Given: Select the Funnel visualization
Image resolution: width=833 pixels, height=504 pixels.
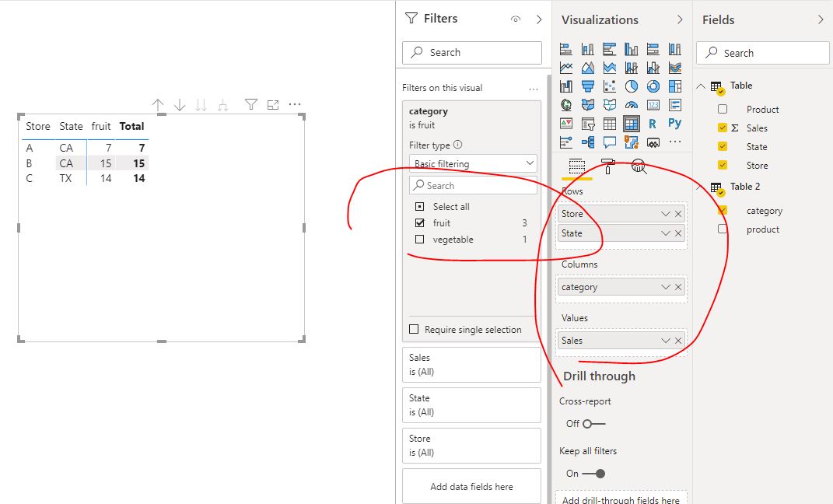Looking at the screenshot, I should (587, 86).
